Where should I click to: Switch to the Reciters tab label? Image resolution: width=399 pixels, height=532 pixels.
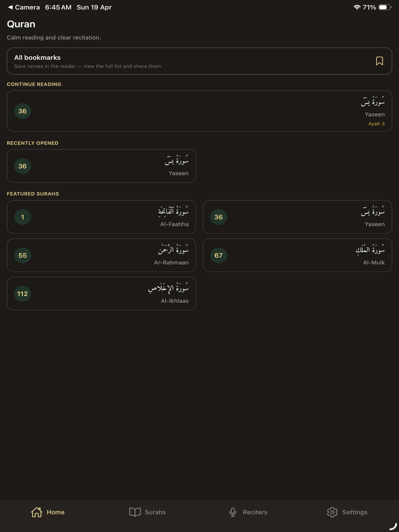point(255,512)
